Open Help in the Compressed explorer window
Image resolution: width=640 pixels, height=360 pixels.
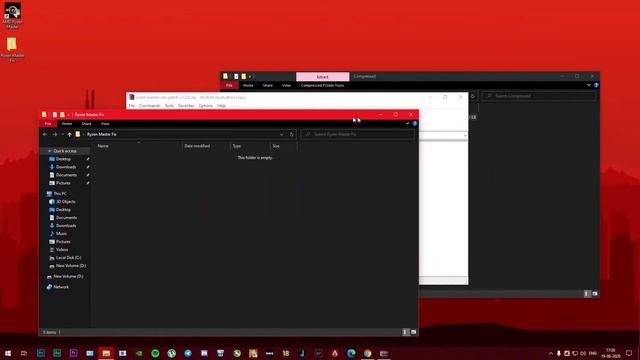[x=596, y=86]
